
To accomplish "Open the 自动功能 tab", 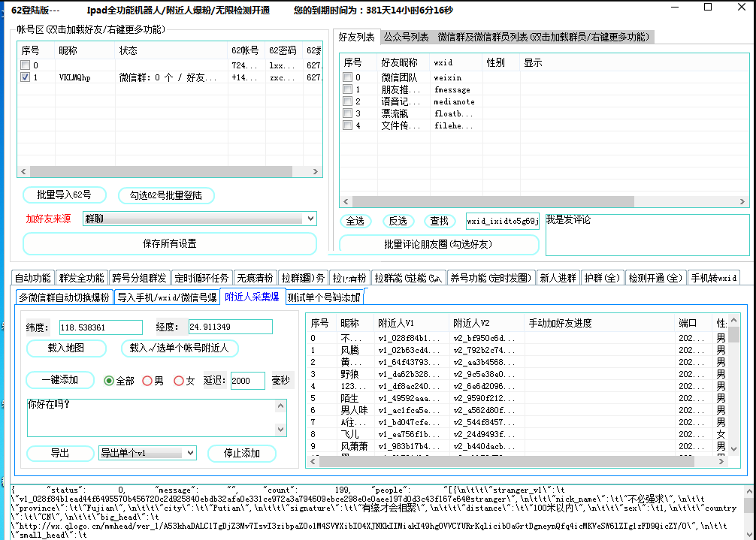I will [33, 278].
